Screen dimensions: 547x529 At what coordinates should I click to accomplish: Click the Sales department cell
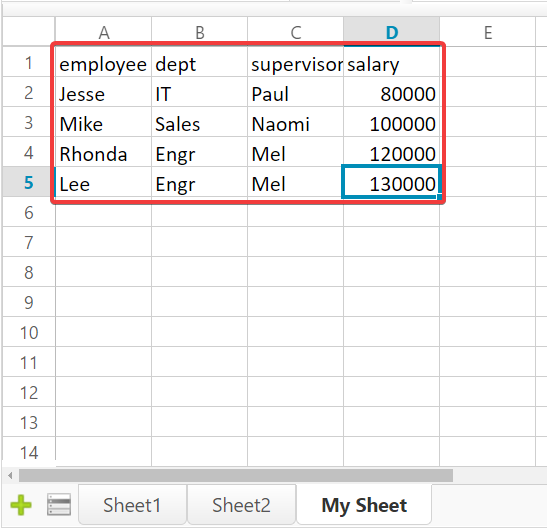coord(200,122)
